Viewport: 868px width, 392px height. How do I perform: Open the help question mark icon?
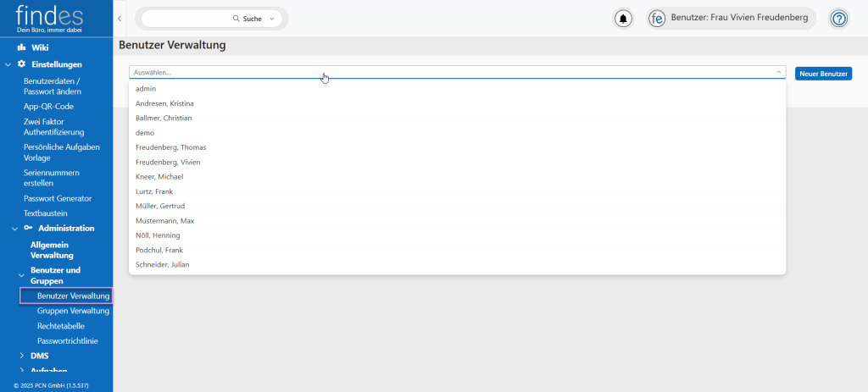pos(838,19)
